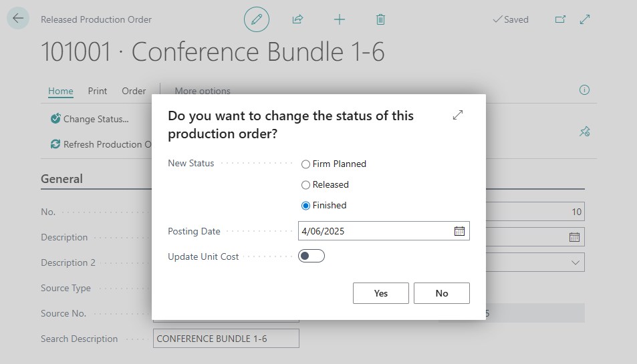Click the pencil edit icon
637x364 pixels.
point(257,19)
